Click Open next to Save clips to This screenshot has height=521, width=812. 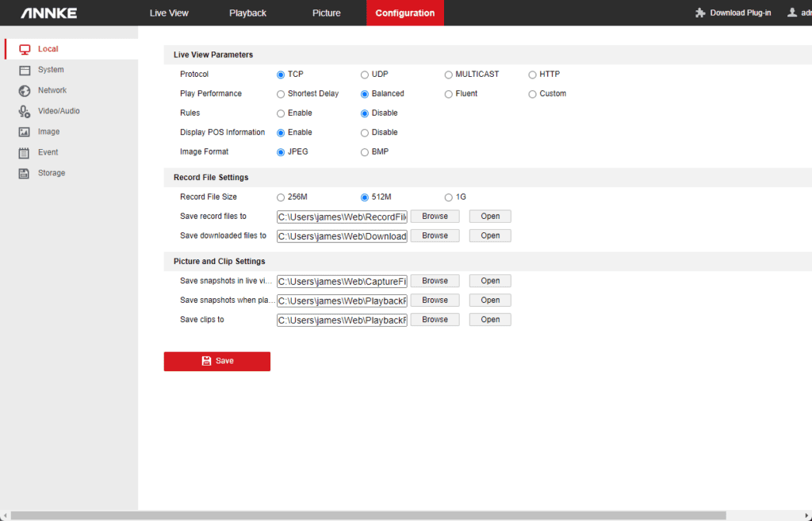tap(490, 320)
